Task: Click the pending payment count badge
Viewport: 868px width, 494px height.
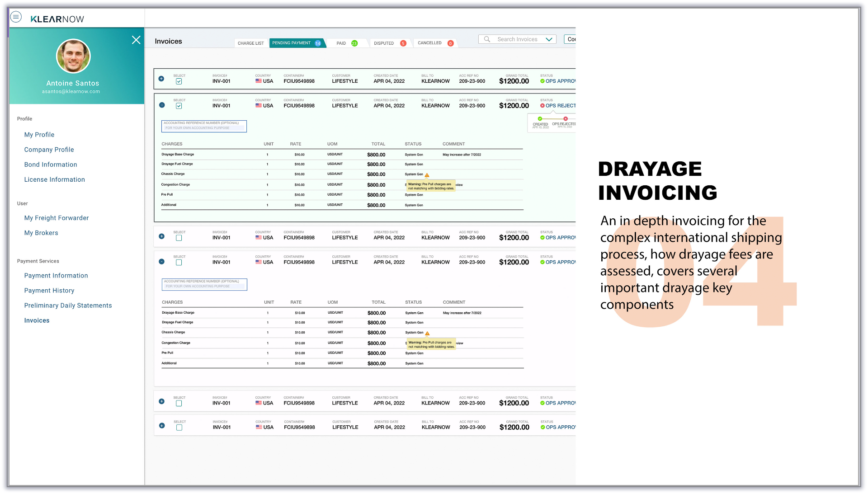Action: (x=318, y=43)
